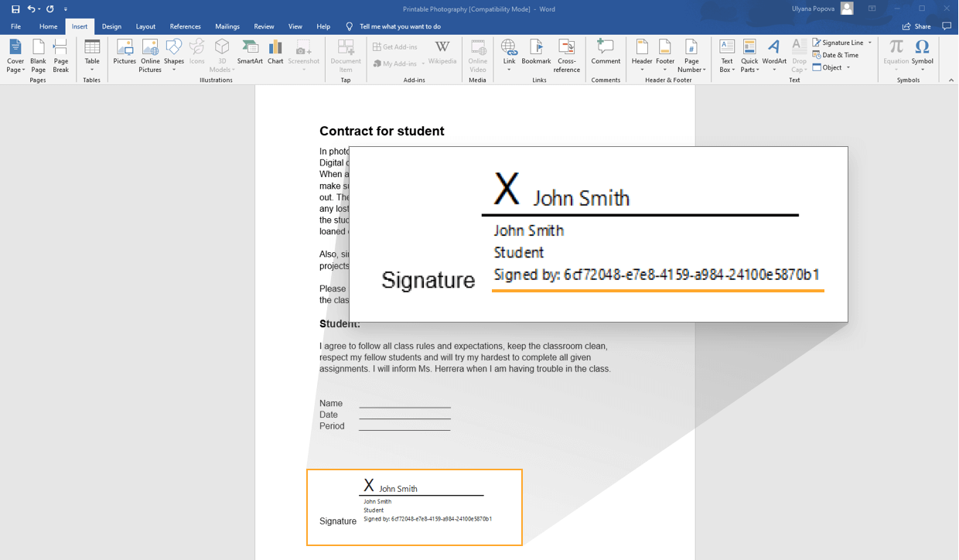Screen dimensions: 959x560
Task: Click the Save icon in quick access toolbar
Action: tap(15, 9)
